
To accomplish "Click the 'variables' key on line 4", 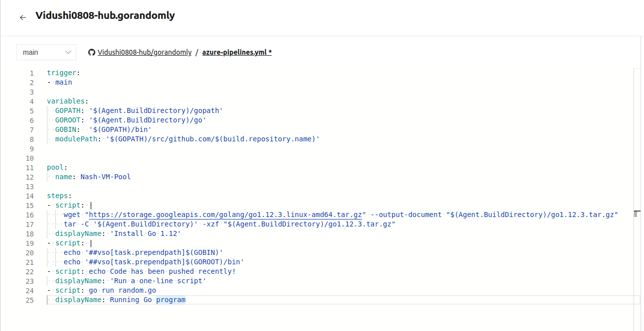I will pyautogui.click(x=66, y=102).
